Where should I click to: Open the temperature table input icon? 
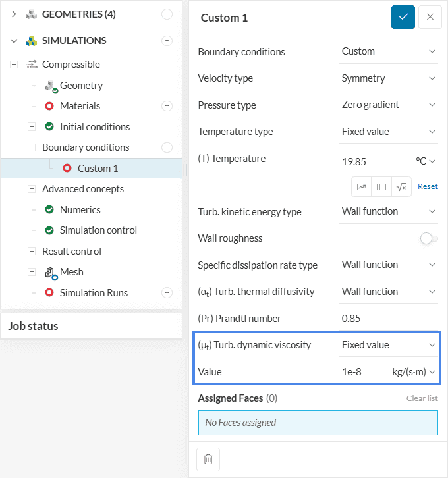(381, 186)
